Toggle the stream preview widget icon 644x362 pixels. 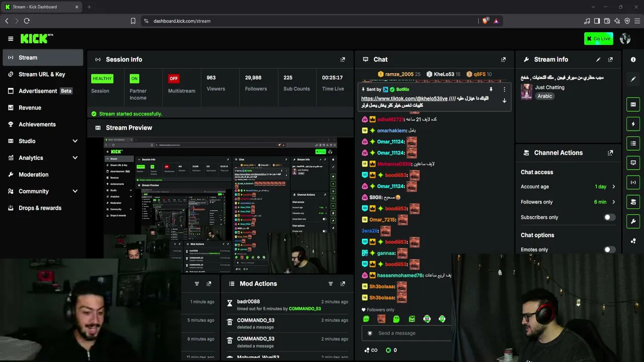click(x=633, y=105)
